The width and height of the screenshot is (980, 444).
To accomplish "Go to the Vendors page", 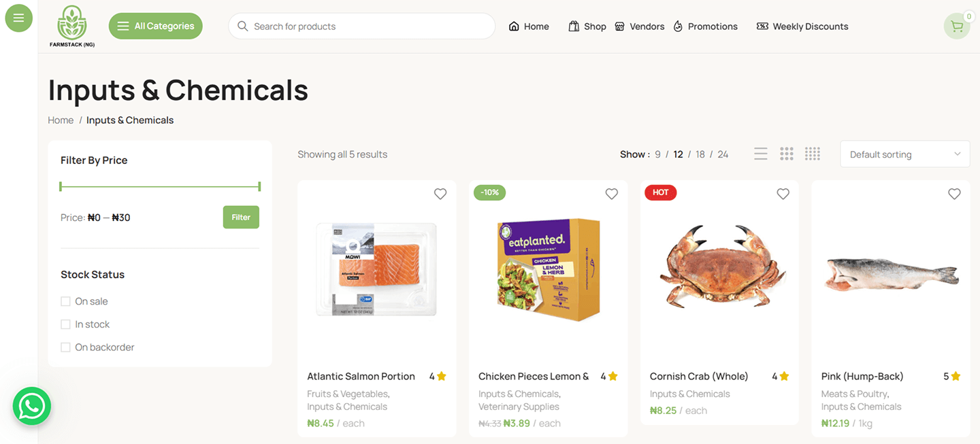I will (640, 27).
